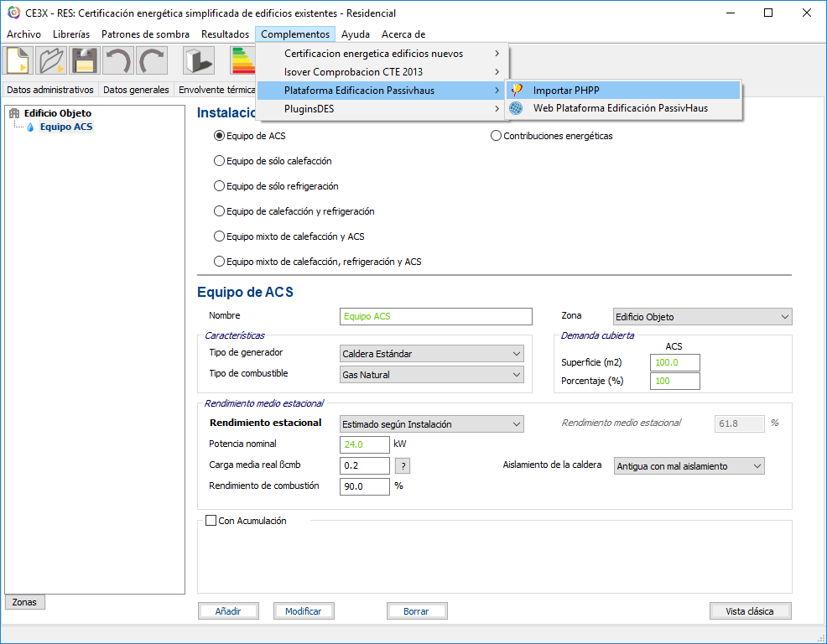Select Equipo de sólo calefacción radio button
The height and width of the screenshot is (644, 827).
tap(220, 161)
